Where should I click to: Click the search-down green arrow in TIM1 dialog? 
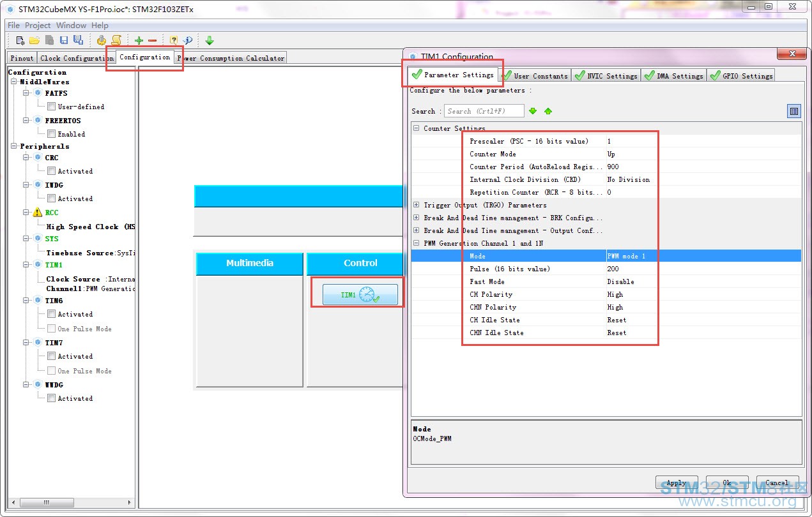point(533,111)
